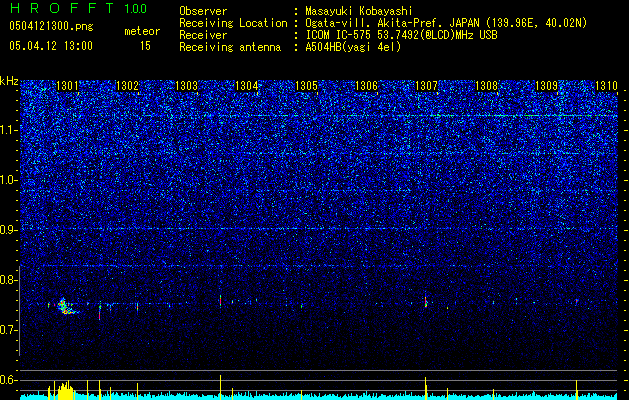The height and width of the screenshot is (400, 629).
Task: Click the observer name Masayuki Kobayashi
Action: (x=359, y=11)
